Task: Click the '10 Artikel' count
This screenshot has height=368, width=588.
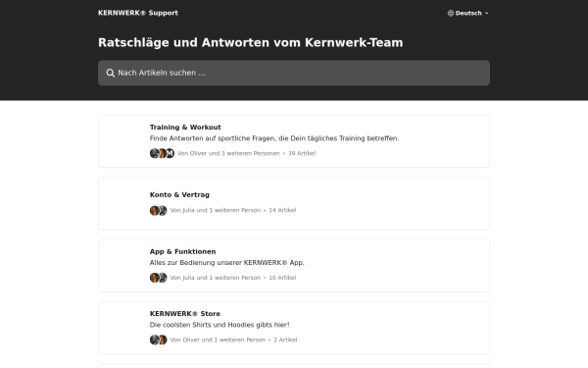Action: [x=282, y=278]
